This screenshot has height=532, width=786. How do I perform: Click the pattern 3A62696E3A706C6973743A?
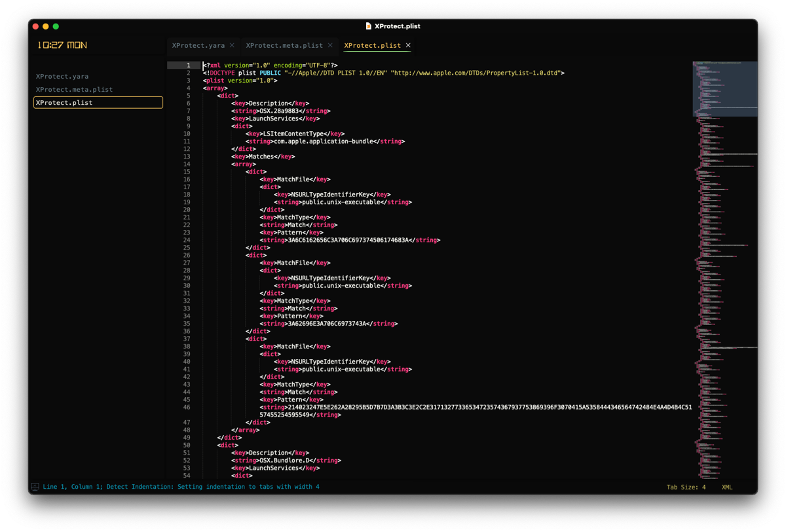(x=327, y=324)
